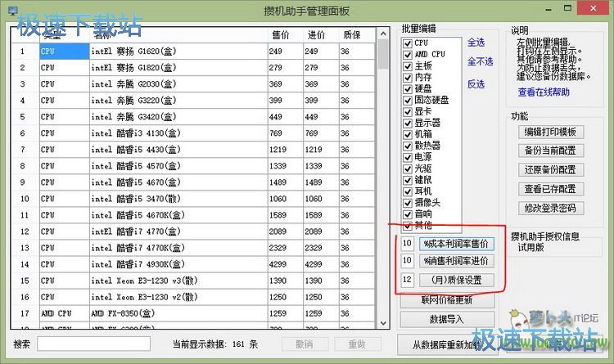The image size is (614, 364).
Task: Select the intel 酷睿i5 3470(散) row
Action: (193, 199)
